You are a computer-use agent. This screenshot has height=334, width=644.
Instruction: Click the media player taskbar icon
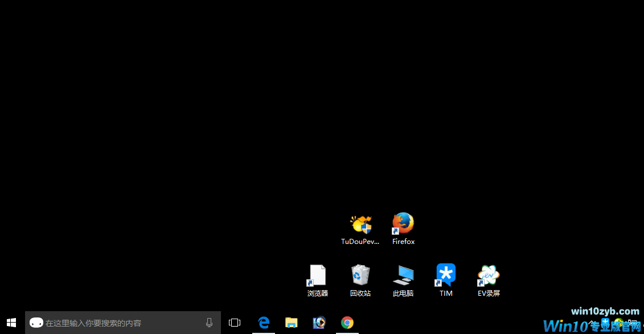[319, 323]
